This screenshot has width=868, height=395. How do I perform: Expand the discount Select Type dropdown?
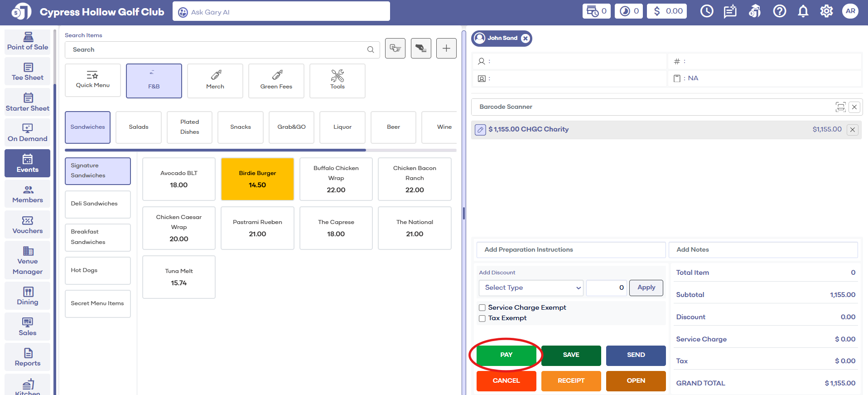530,288
